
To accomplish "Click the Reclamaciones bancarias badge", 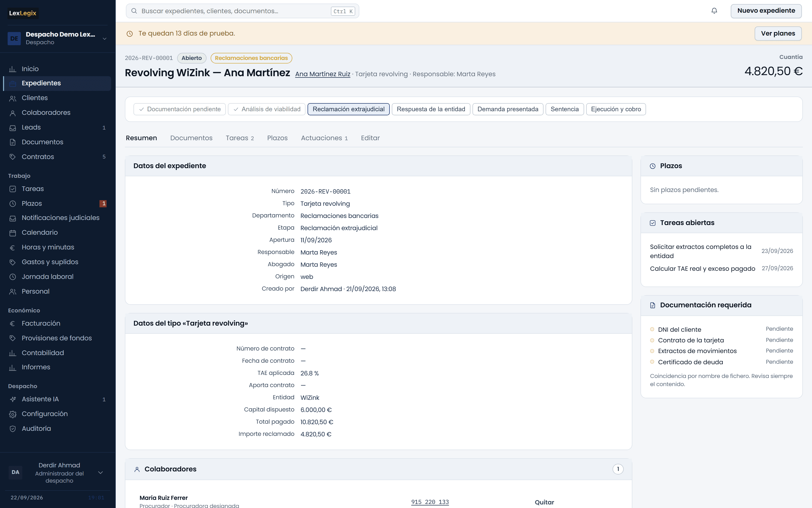I will 251,58.
